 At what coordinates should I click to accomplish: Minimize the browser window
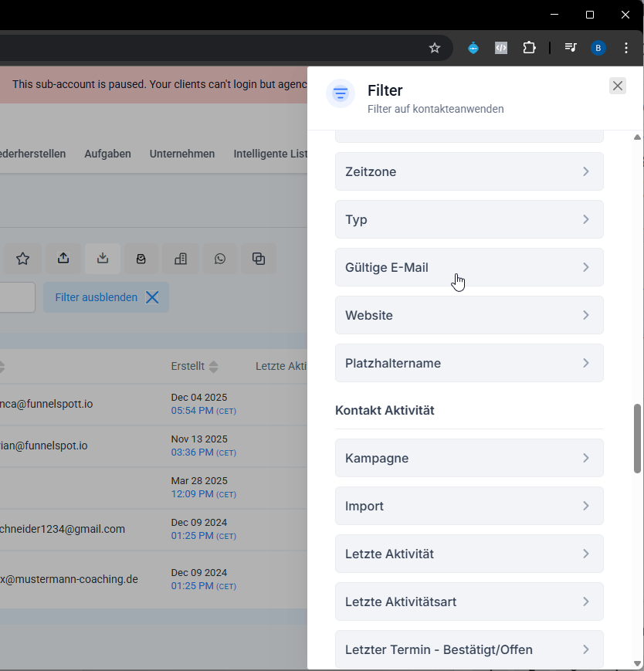pos(554,15)
